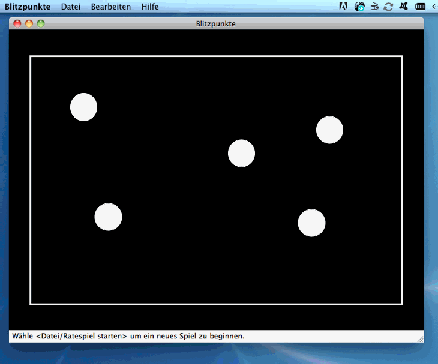Open the Adobe menu bar icon
Screen dimensions: 438x364
click(343, 6)
